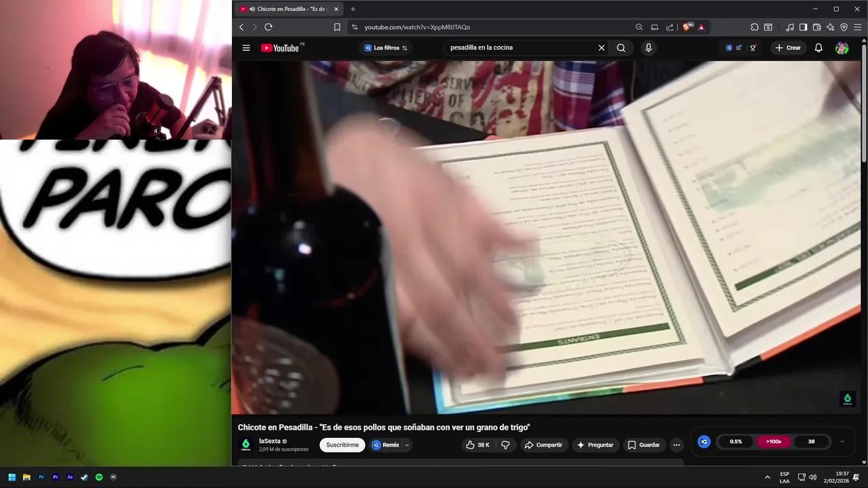
Task: Start voice search with microphone
Action: (648, 47)
